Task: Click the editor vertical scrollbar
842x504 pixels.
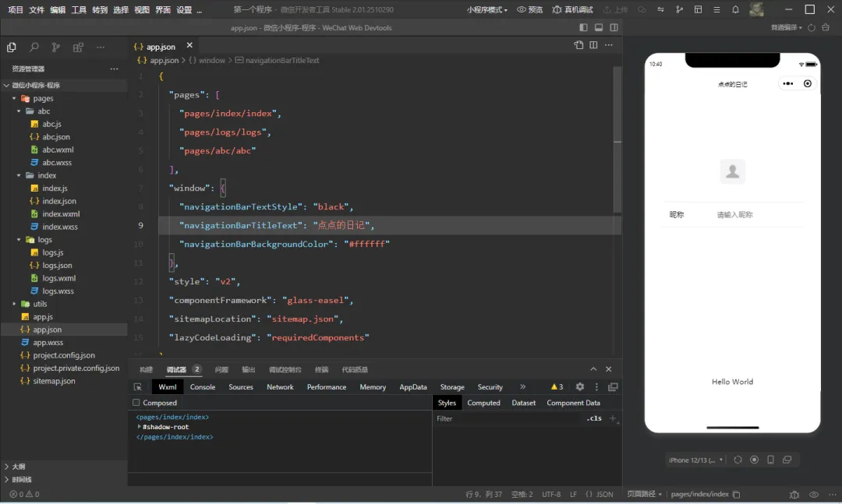Action: [x=617, y=139]
